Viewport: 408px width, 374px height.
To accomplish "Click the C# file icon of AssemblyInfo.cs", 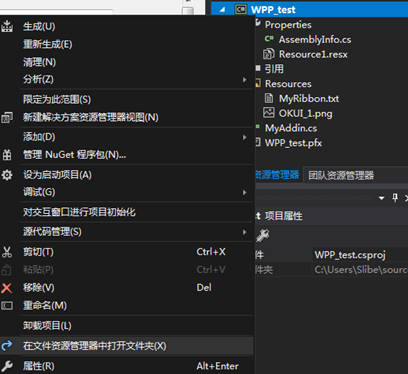I will coord(269,39).
